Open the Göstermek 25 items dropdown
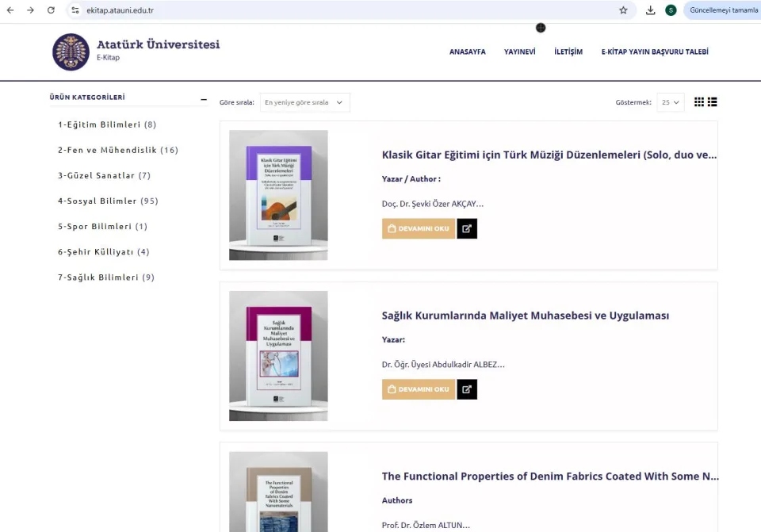 pyautogui.click(x=671, y=102)
